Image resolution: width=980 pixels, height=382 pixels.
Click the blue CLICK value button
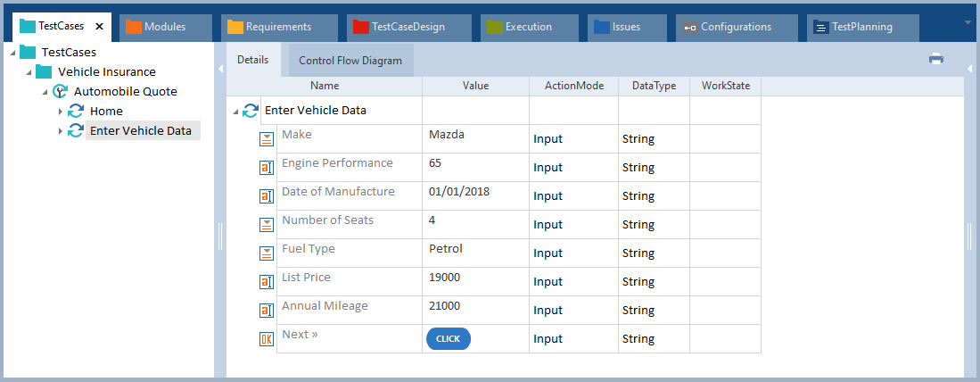click(x=448, y=339)
